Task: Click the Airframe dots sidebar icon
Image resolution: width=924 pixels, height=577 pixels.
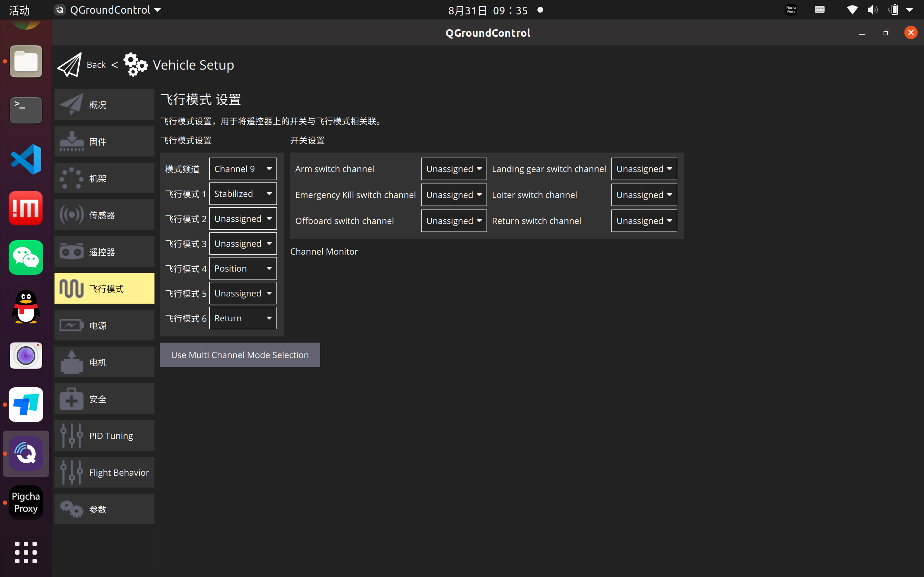Action: point(71,178)
